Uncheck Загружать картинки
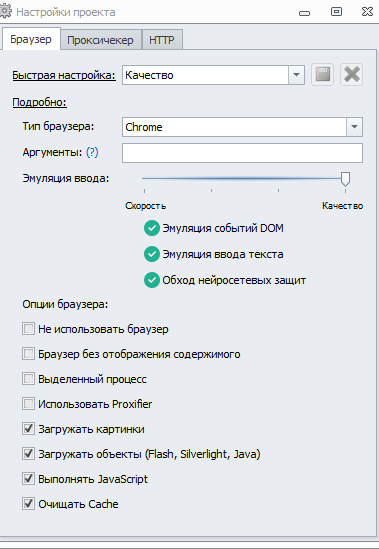379x549 pixels. click(x=28, y=429)
